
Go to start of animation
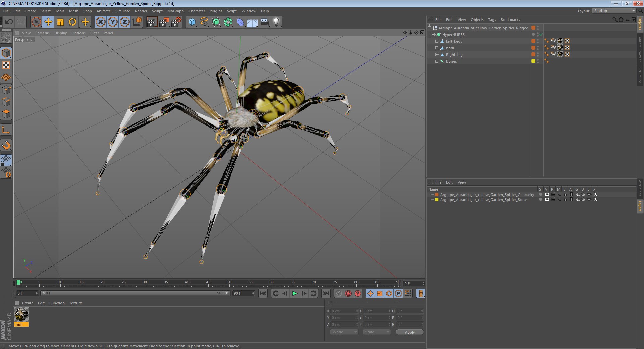(263, 293)
